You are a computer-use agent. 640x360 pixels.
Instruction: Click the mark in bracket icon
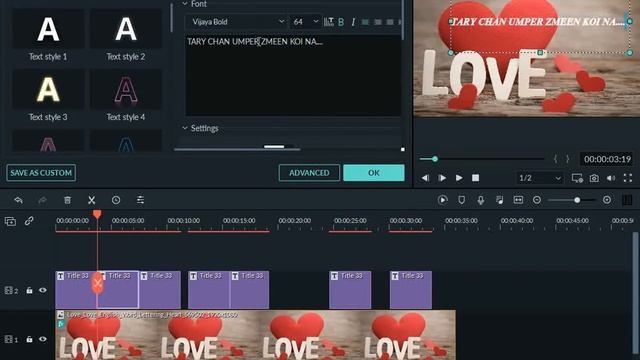[x=556, y=159]
